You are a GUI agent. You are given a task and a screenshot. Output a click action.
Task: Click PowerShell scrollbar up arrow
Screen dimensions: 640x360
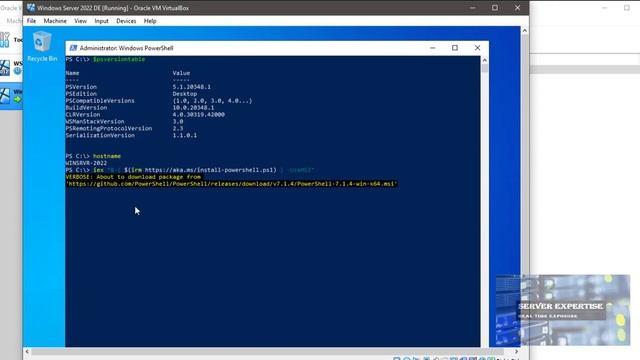[484, 60]
